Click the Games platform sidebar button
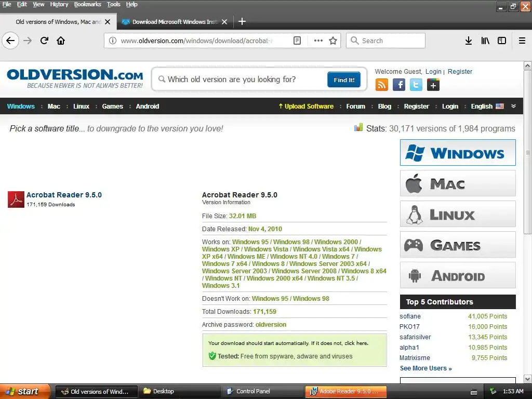 pyautogui.click(x=458, y=245)
